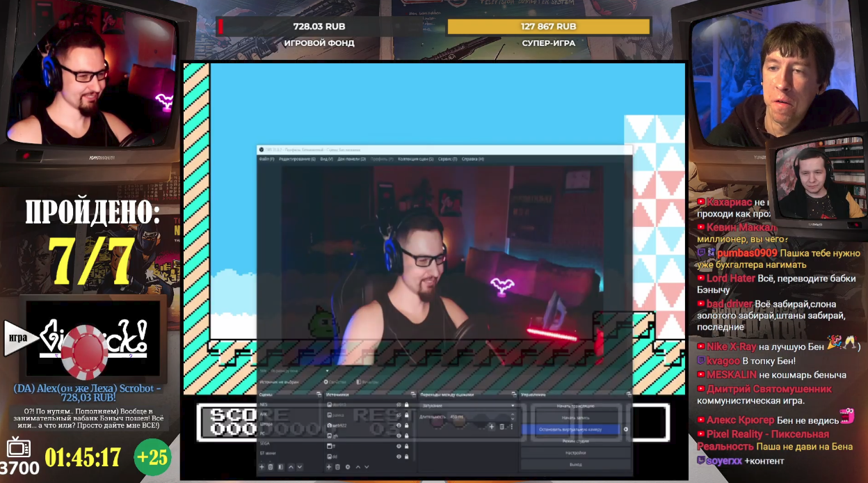Pop out the Сцены dock panel
The image size is (868, 483).
pyautogui.click(x=319, y=395)
